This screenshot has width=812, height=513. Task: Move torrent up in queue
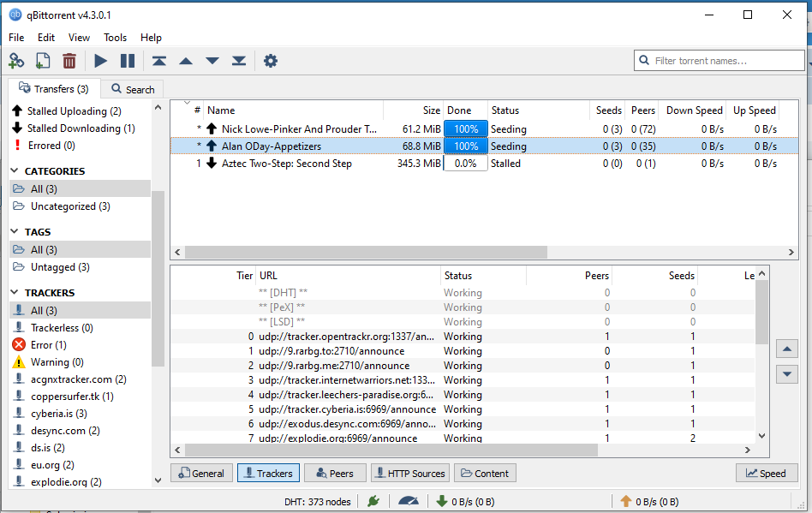coord(186,61)
